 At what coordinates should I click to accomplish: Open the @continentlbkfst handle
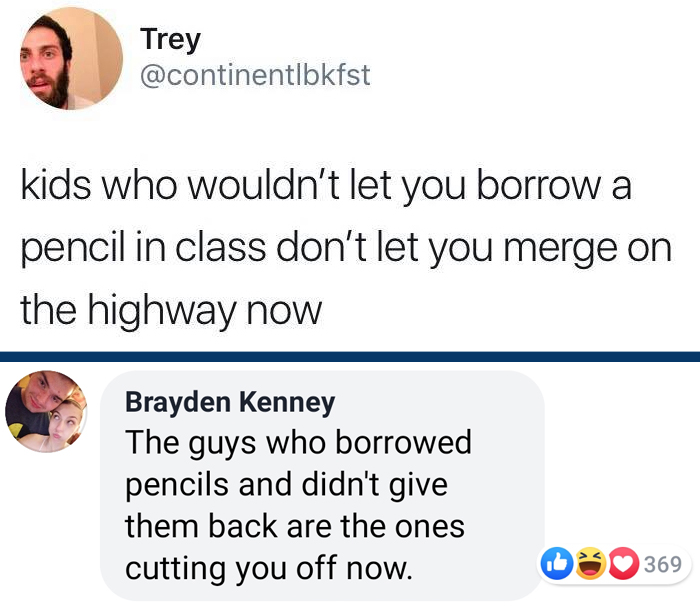(255, 75)
